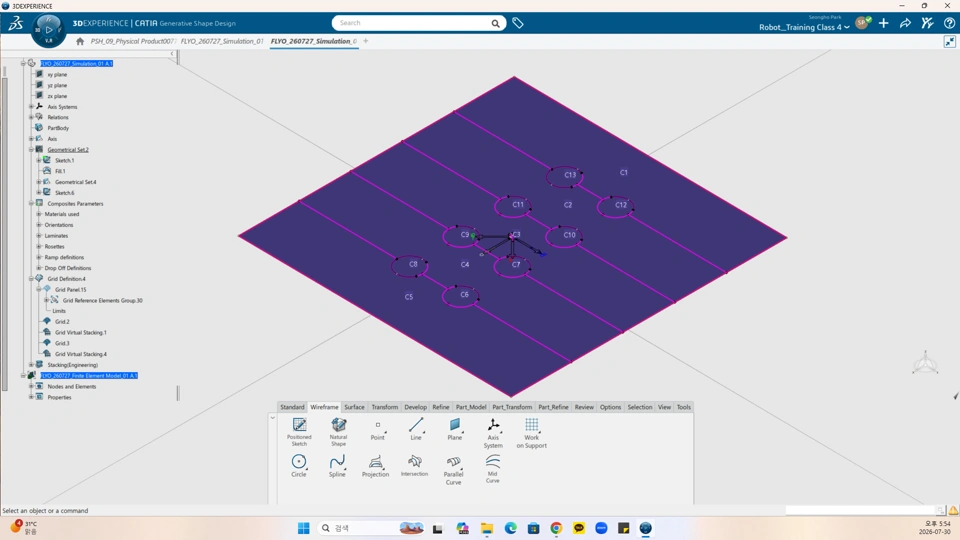This screenshot has width=960, height=540.
Task: Switch to first FLYO_260727_Simulation_01 tab
Action: [222, 41]
